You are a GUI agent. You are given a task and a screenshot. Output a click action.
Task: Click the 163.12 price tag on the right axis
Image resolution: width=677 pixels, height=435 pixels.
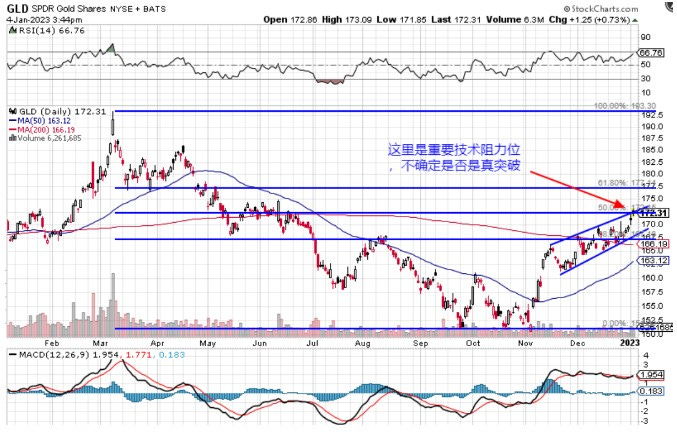[653, 261]
